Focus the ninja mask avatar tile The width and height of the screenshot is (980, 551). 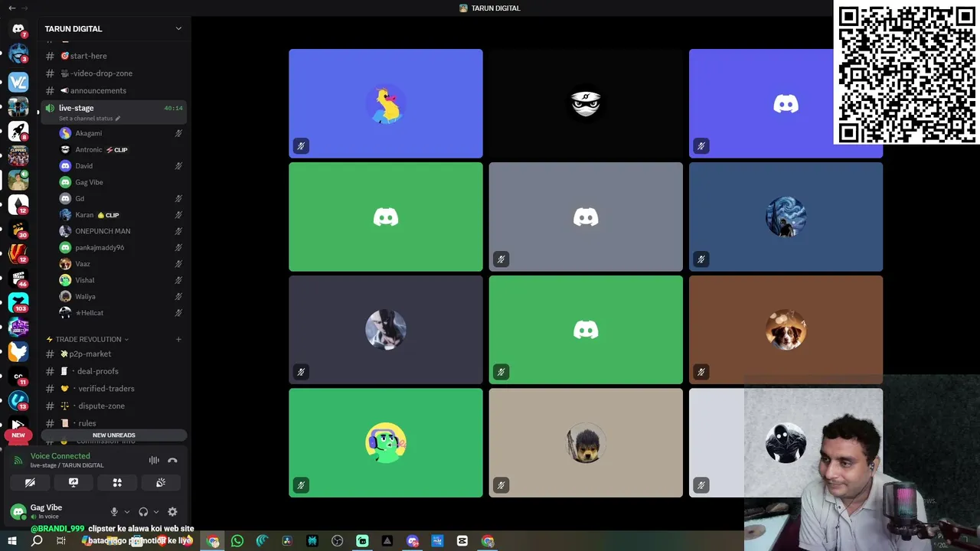click(586, 103)
